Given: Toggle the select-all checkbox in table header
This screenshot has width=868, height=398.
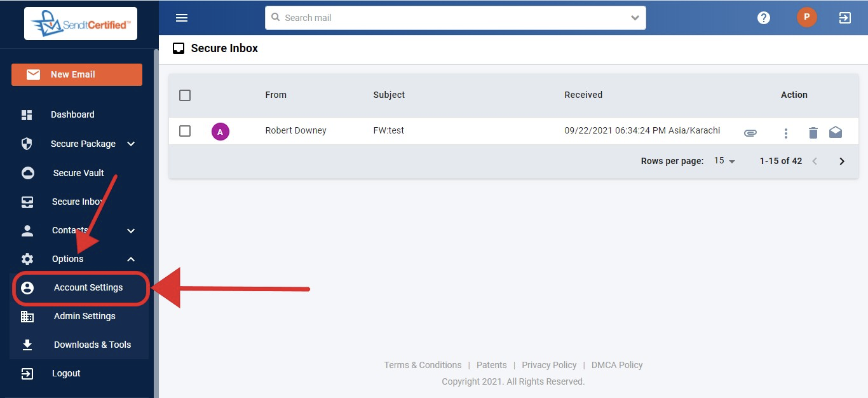Looking at the screenshot, I should coord(185,95).
